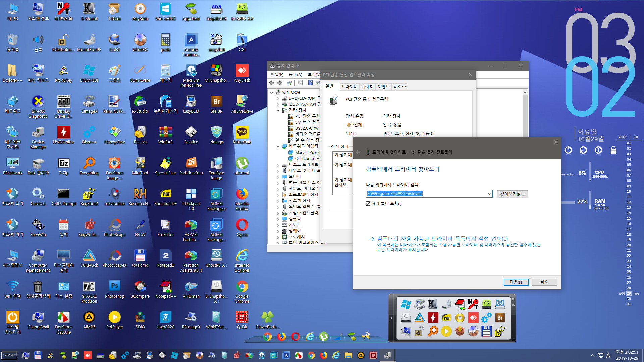Open 동작(A) menu in Device Manager
Screen dimensions: 644x362
295,74
